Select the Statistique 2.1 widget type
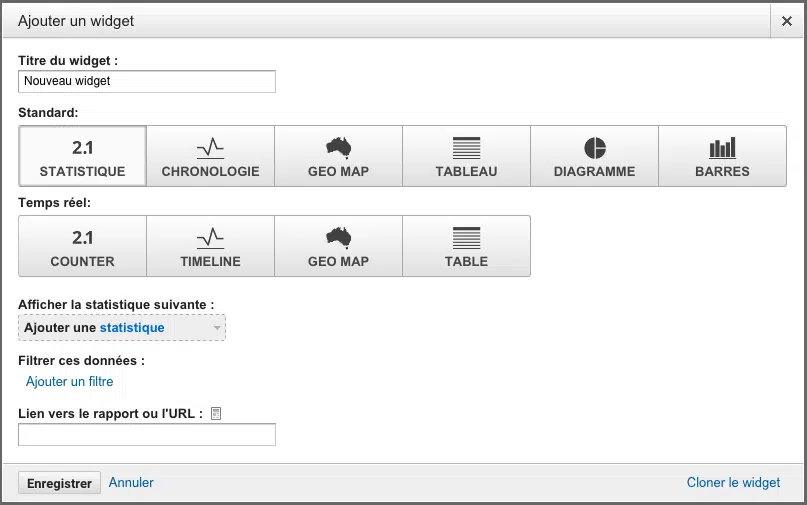The image size is (807, 505). 82,156
